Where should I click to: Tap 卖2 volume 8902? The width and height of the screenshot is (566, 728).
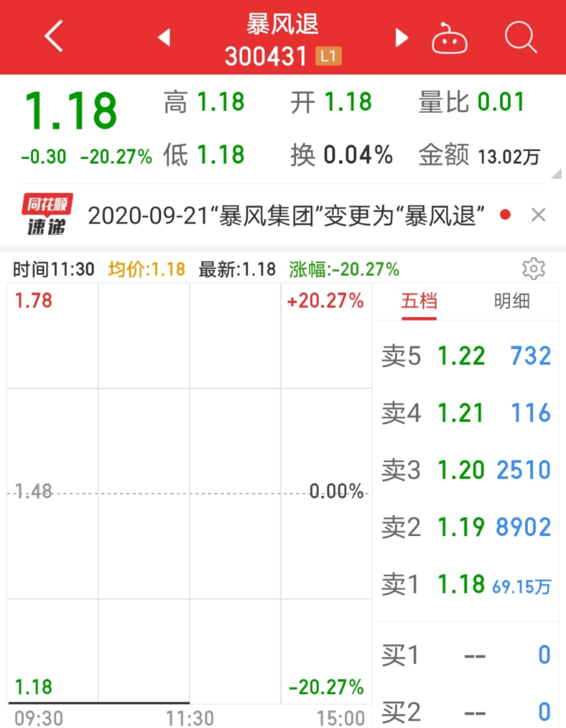524,527
